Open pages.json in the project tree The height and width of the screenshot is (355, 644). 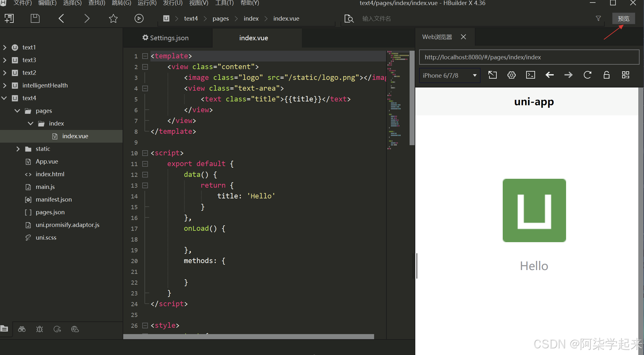(x=50, y=212)
